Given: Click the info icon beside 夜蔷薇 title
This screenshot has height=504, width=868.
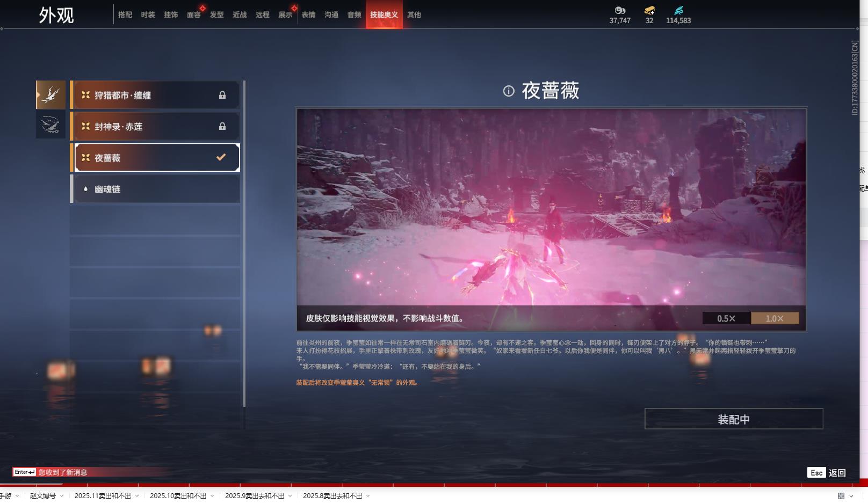Looking at the screenshot, I should pyautogui.click(x=508, y=91).
